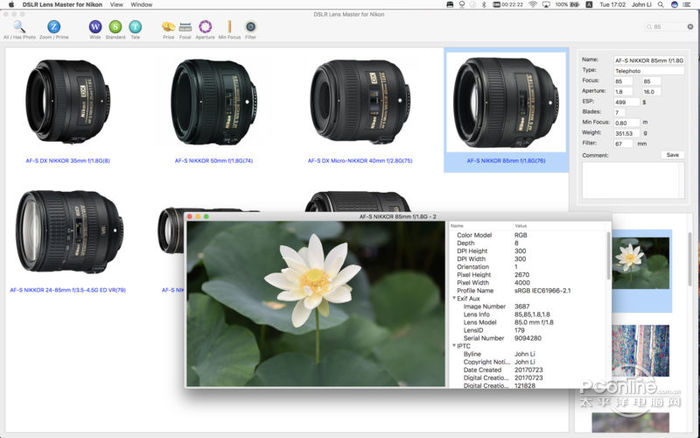This screenshot has width=700, height=438.
Task: Sort lenses by Price
Action: pos(168,27)
